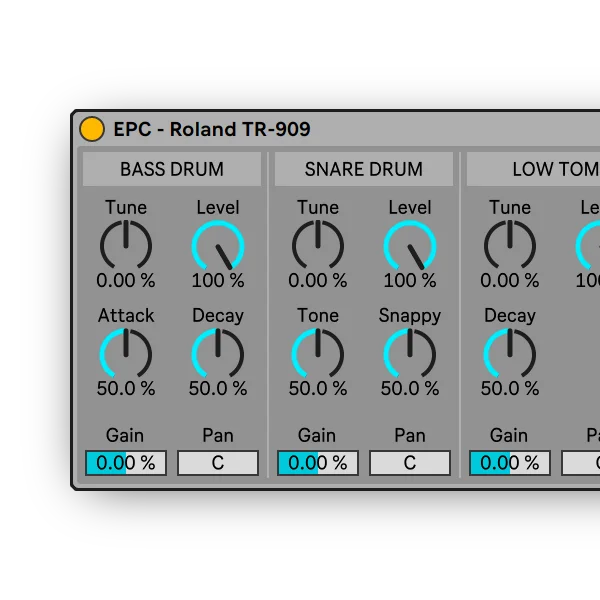600x600 pixels.
Task: Click the Snare Drum Tune knob
Action: click(x=318, y=245)
